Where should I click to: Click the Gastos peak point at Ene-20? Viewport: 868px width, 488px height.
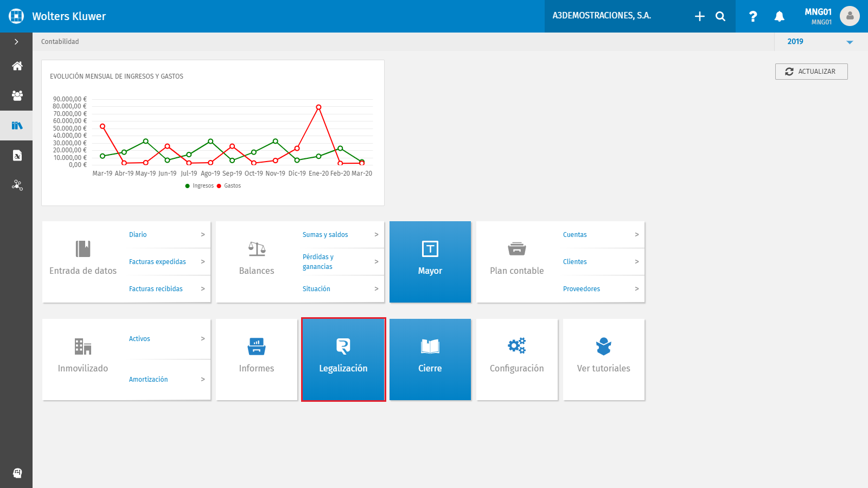(x=318, y=107)
